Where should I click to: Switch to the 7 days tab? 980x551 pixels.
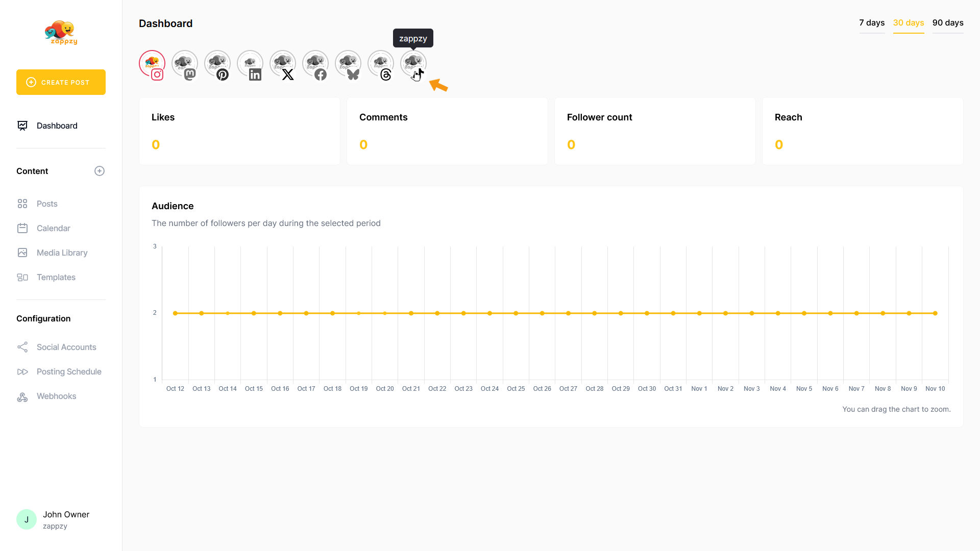pos(872,23)
